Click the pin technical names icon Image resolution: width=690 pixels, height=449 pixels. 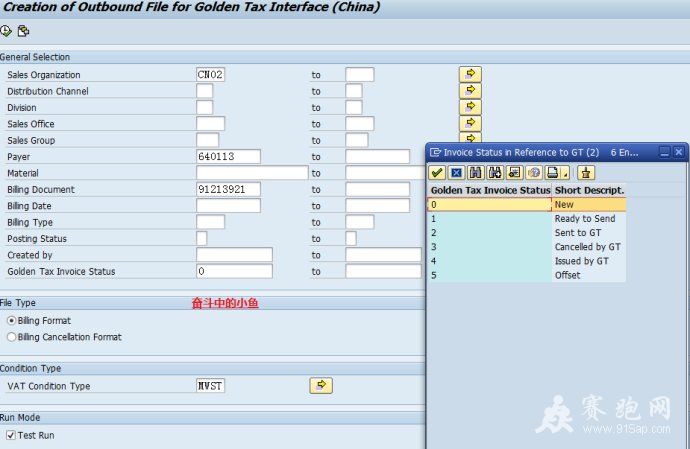[x=586, y=173]
